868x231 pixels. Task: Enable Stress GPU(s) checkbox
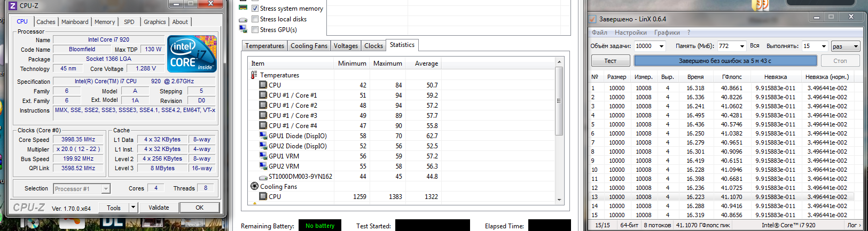(x=255, y=29)
